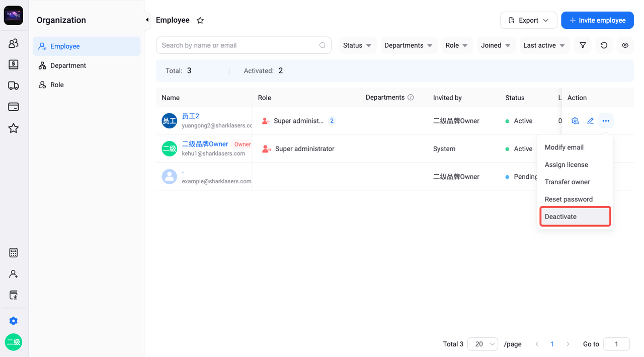Select Employee in Organization sidebar
This screenshot has height=357, width=644.
coord(87,46)
